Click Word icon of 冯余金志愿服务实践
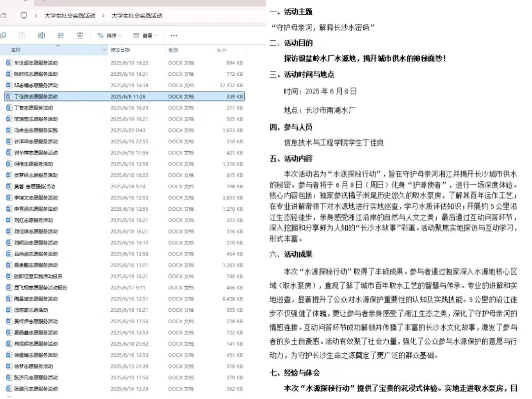The width and height of the screenshot is (532, 399). pos(9,130)
